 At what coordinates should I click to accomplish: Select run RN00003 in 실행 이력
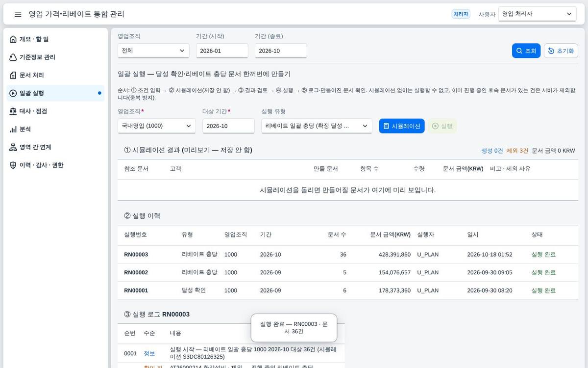[348, 255]
